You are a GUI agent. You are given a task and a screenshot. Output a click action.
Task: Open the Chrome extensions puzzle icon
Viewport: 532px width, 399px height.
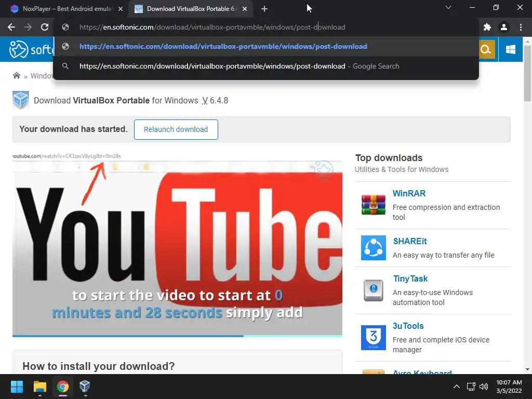pyautogui.click(x=487, y=27)
